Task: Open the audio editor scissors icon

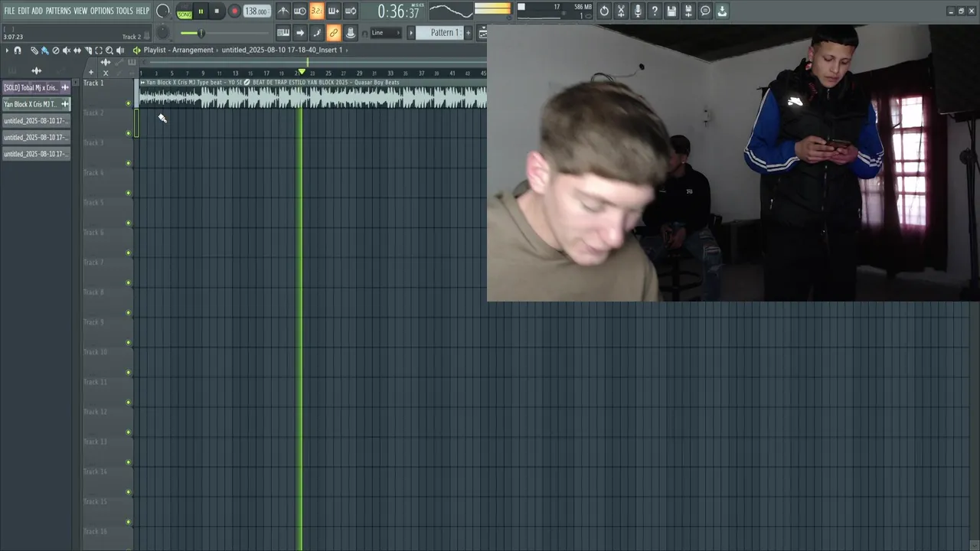Action: tap(621, 11)
